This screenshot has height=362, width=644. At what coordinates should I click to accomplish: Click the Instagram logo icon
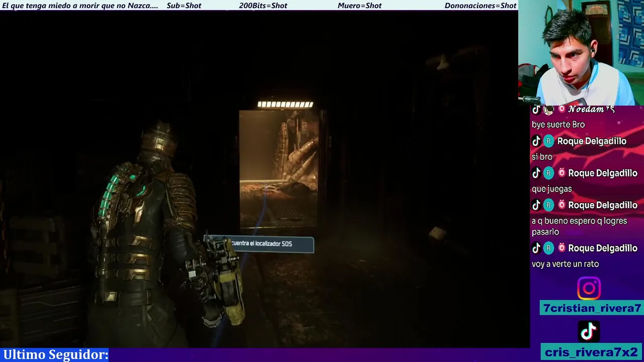(x=589, y=289)
